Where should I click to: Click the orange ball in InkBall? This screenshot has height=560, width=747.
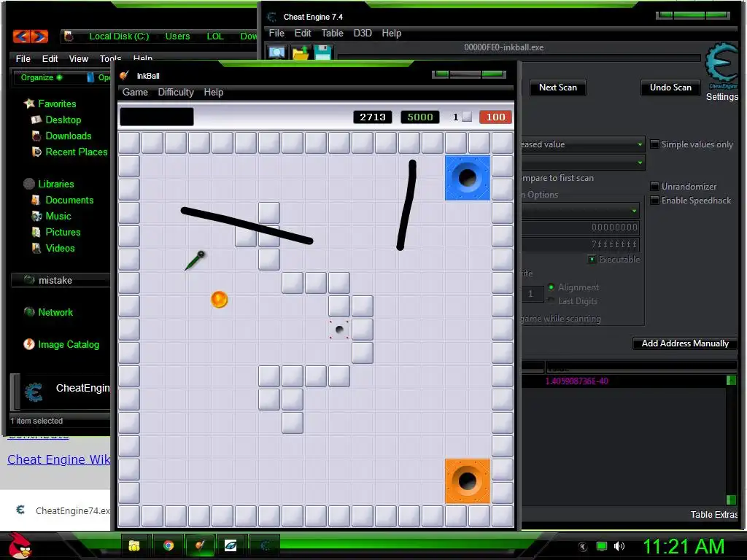point(219,300)
